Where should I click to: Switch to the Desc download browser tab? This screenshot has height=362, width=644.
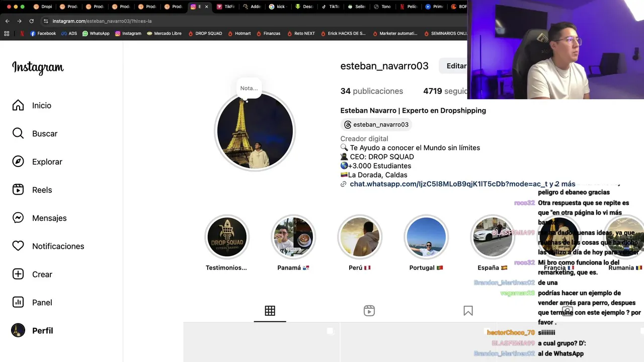coord(304,7)
